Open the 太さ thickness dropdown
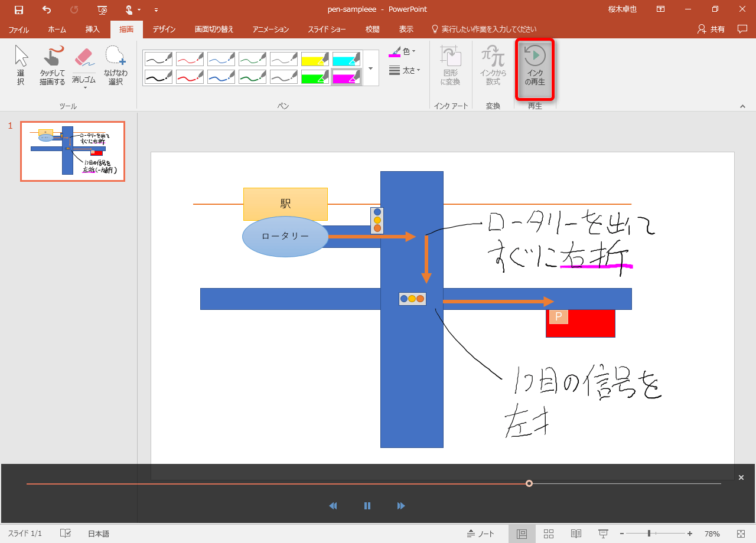The image size is (756, 543). pyautogui.click(x=405, y=70)
